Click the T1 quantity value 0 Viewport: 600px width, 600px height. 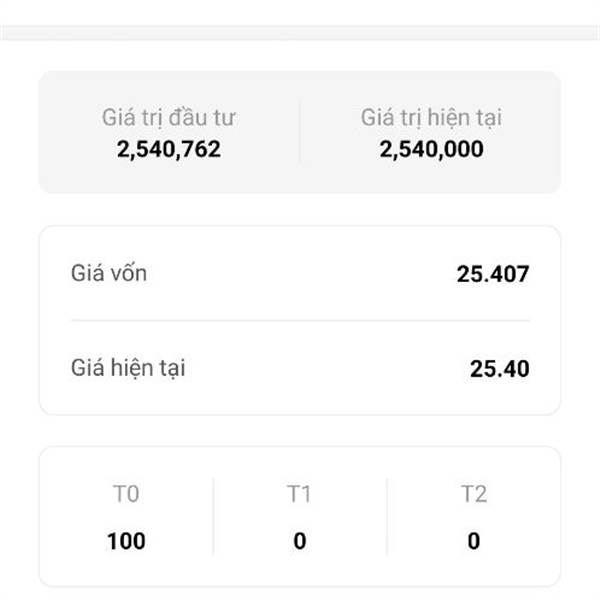click(300, 542)
